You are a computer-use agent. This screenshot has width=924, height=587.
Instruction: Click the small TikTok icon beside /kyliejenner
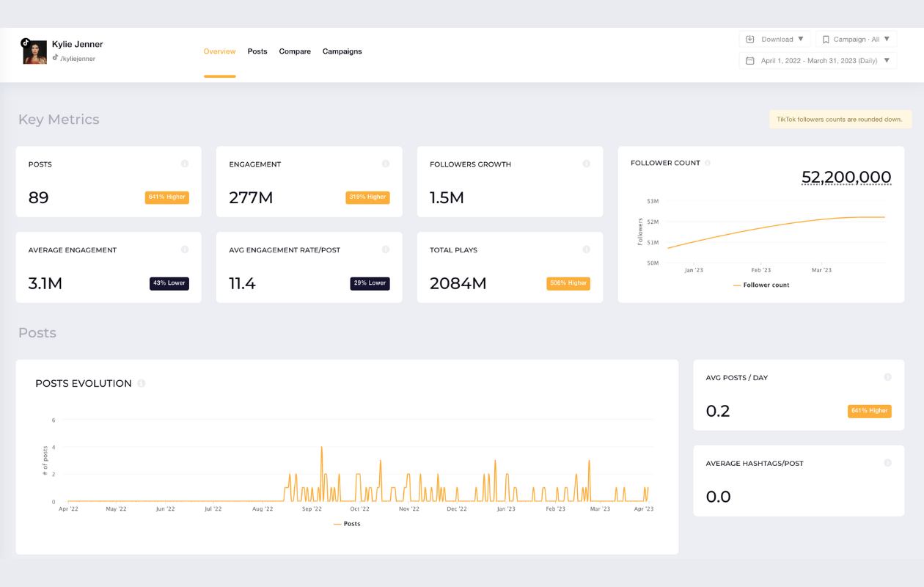(x=55, y=57)
